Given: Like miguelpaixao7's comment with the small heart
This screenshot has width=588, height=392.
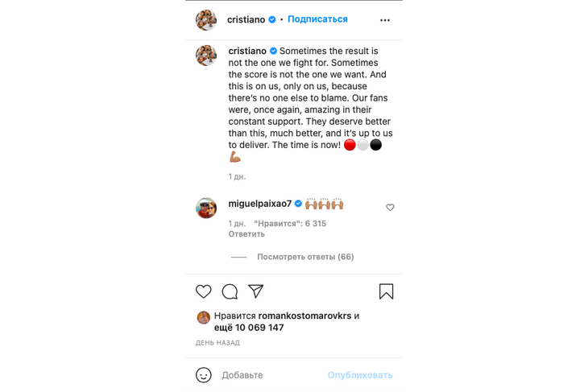Looking at the screenshot, I should (x=390, y=207).
